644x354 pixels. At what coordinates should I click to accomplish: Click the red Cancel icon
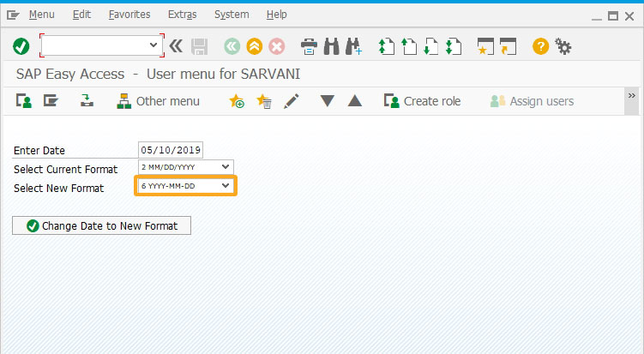coord(277,46)
